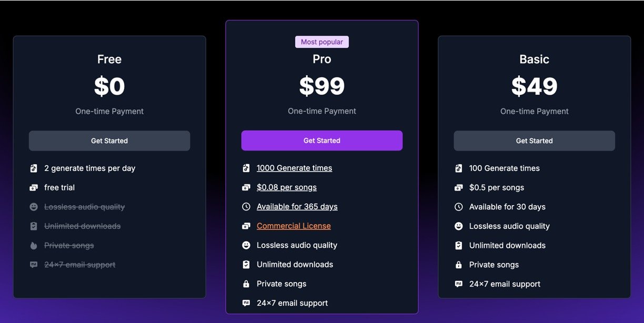This screenshot has width=644, height=323.
Task: Click the lock icon beside Pro Private songs
Action: (246, 284)
